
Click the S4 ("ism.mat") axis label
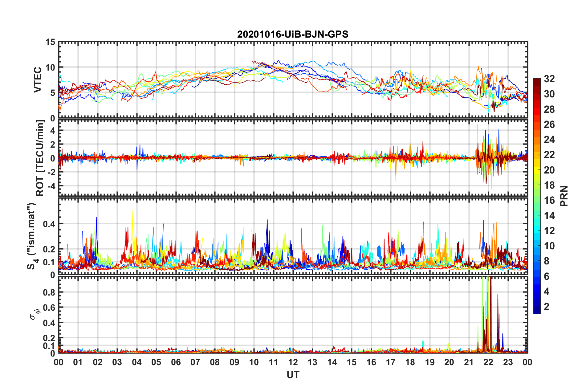(x=32, y=236)
